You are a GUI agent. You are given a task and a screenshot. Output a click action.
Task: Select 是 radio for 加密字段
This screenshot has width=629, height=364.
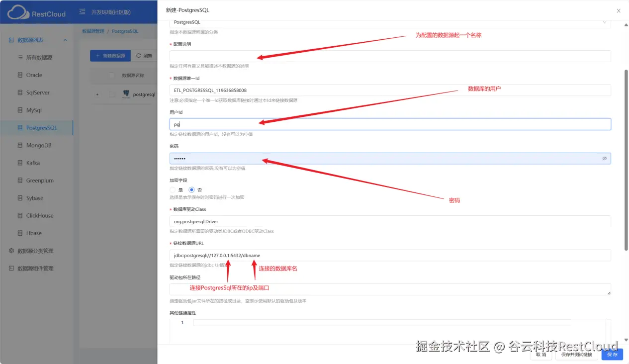[x=173, y=190]
